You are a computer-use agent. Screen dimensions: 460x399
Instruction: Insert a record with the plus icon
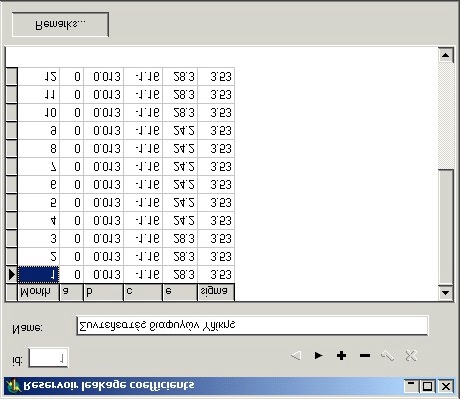coord(341,356)
